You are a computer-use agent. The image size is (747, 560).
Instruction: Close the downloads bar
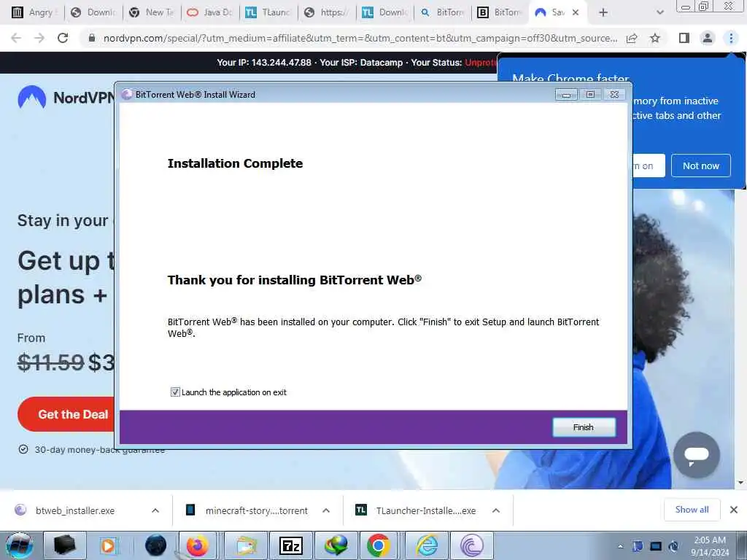[734, 510]
